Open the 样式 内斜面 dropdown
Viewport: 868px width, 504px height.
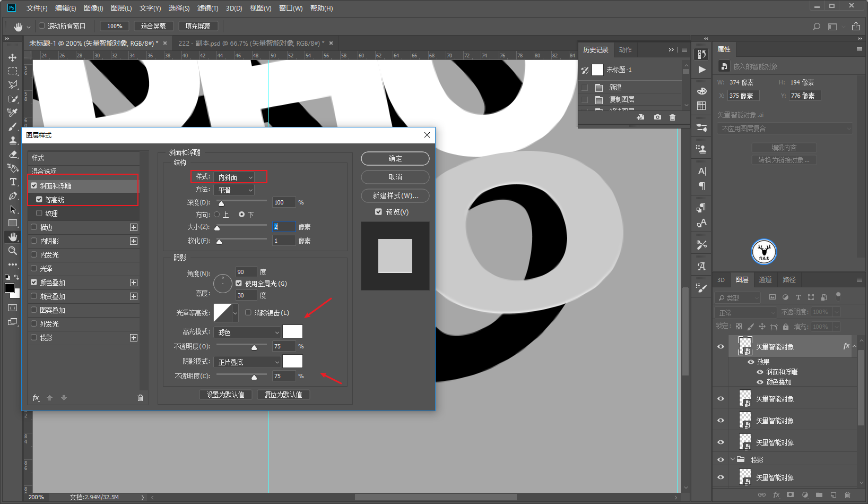[x=235, y=177]
